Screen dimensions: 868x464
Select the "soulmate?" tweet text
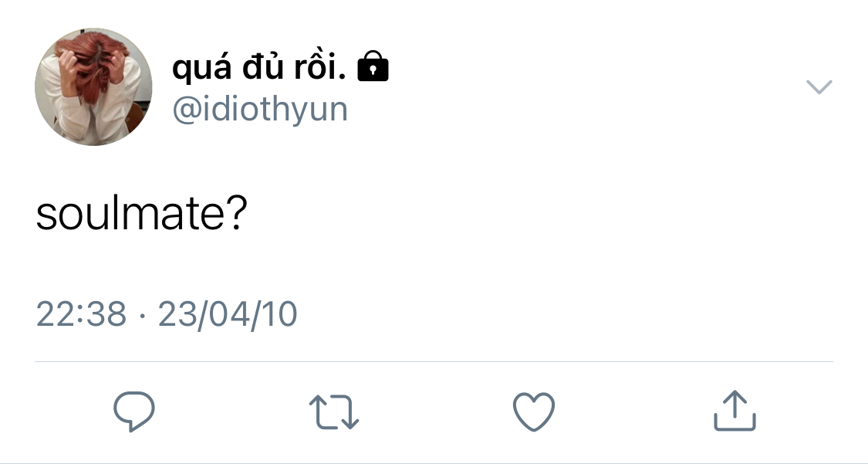coord(140,215)
